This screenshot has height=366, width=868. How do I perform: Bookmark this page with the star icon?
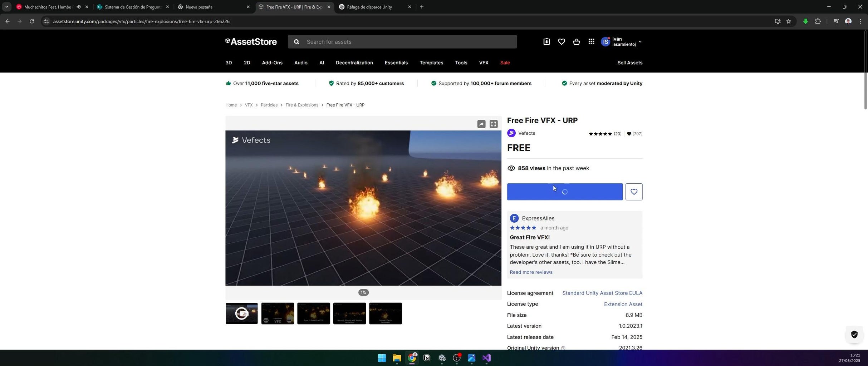789,21
